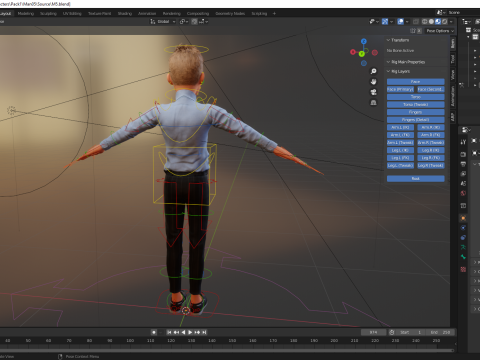This screenshot has width=480, height=360.
Task: Open pivot point dropdown
Action: [184, 21]
